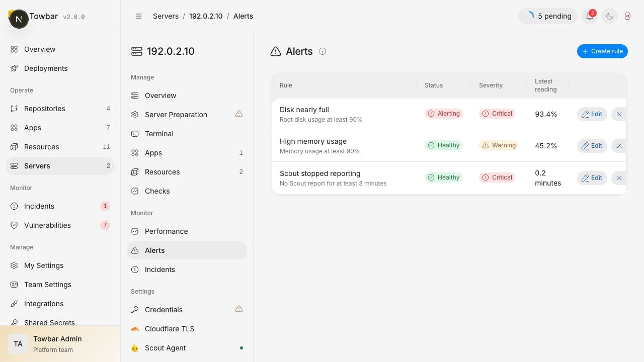
Task: Open server Performance page
Action: 187,231
